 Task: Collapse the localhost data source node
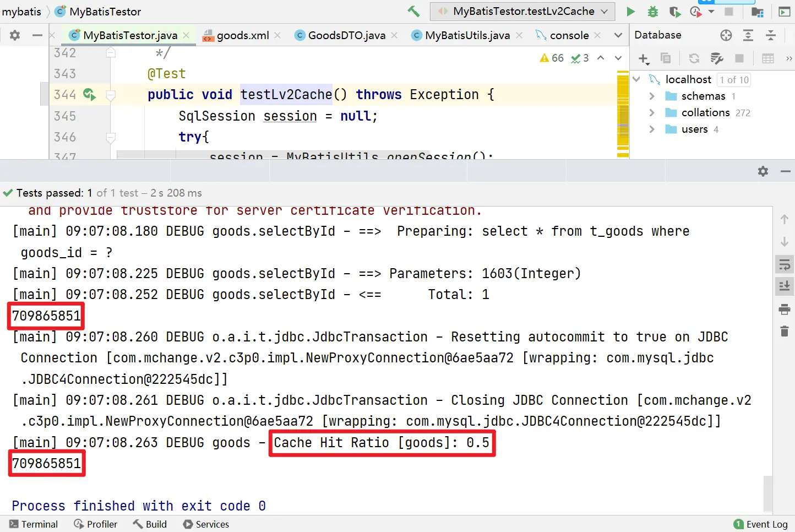click(636, 79)
